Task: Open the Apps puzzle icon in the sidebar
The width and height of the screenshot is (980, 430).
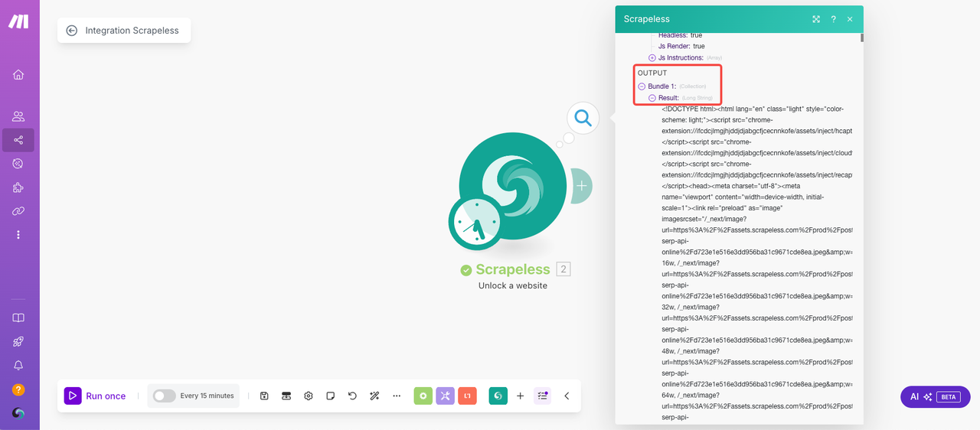Action: 18,187
